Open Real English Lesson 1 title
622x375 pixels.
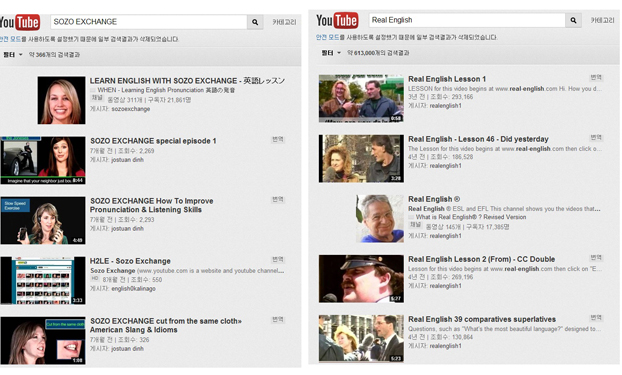click(x=447, y=79)
